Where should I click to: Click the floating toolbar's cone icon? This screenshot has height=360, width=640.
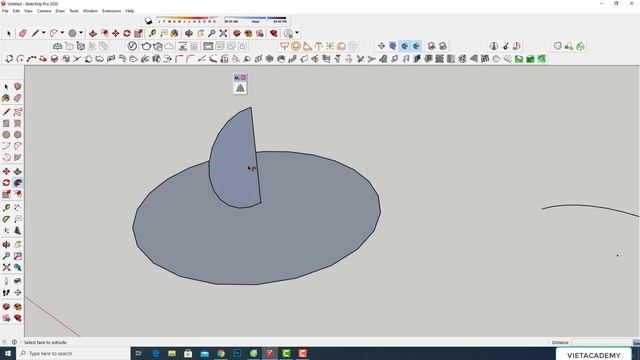[x=240, y=88]
